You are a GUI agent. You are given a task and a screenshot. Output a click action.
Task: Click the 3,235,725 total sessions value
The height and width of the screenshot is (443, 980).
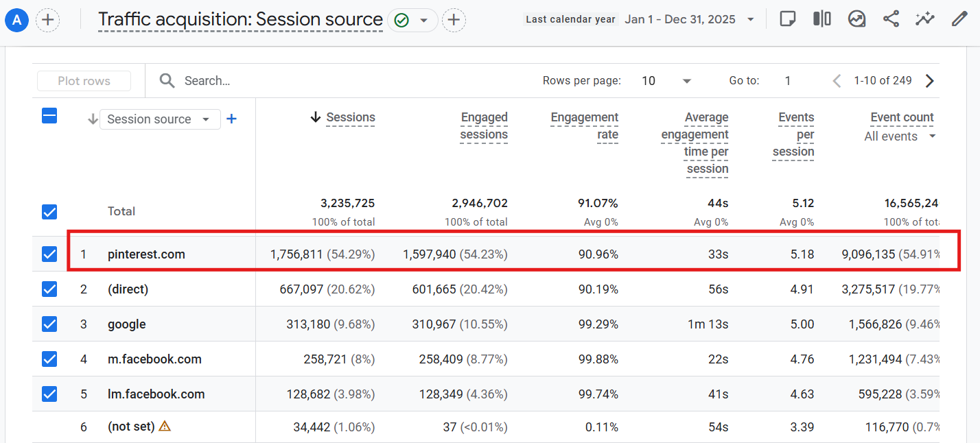(x=347, y=203)
